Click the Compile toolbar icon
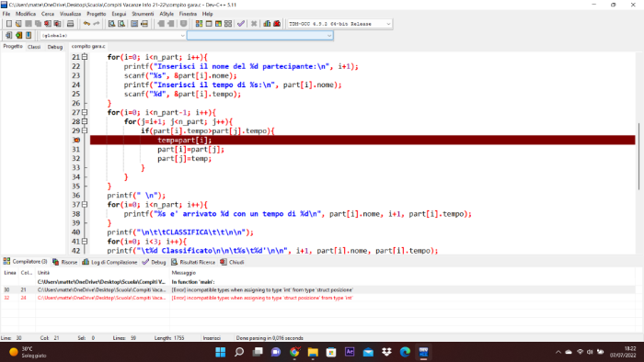Image resolution: width=644 pixels, height=362 pixels. (x=199, y=24)
